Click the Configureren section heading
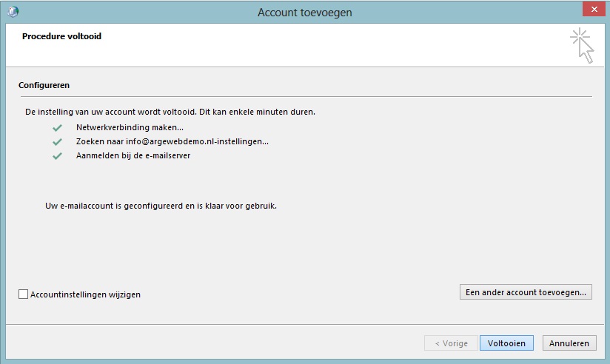Screen dimensions: 610x364 click(44, 85)
